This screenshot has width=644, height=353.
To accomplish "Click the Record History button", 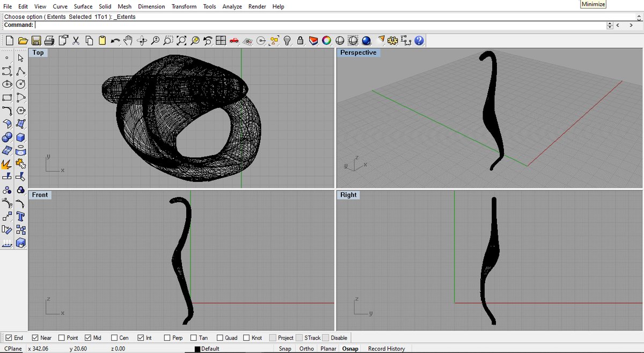I will tap(386, 349).
